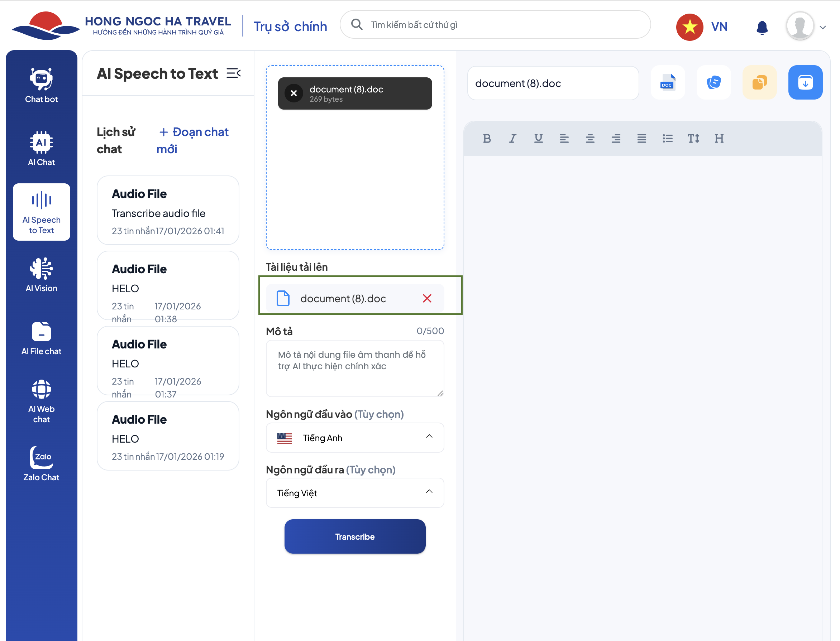Click the blue download icon

[x=805, y=82]
